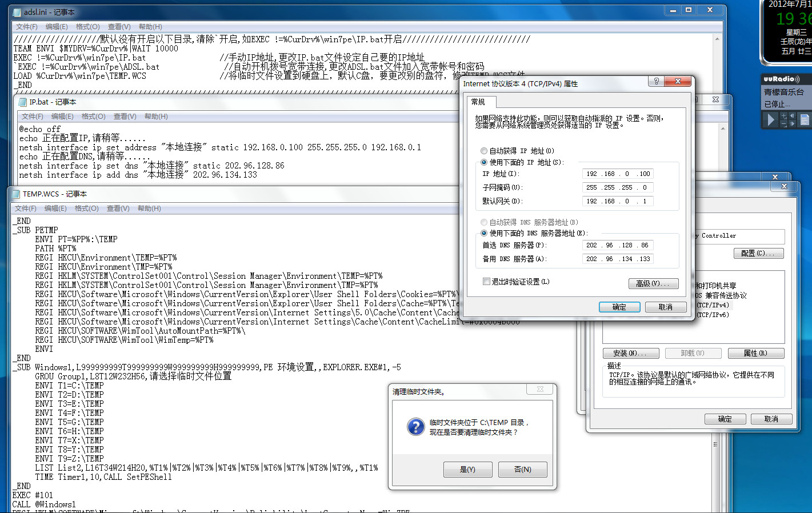
Task: Open 格式 menu in IP.bat Notepad
Action: (93, 117)
